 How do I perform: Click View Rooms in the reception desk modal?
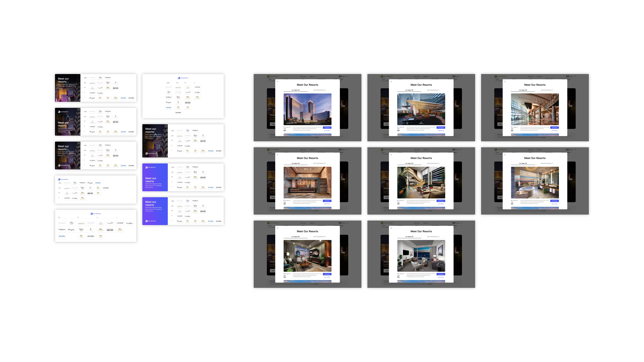click(x=327, y=201)
